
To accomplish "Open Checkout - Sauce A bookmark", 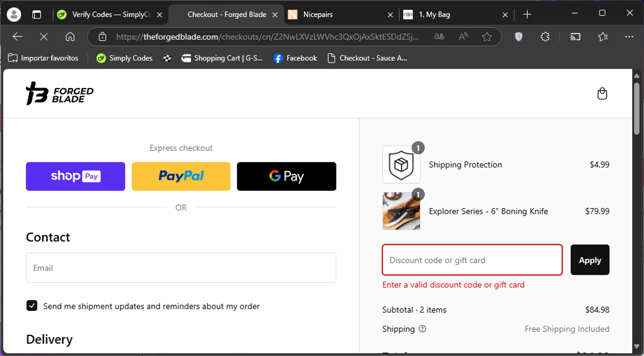I will click(x=367, y=58).
